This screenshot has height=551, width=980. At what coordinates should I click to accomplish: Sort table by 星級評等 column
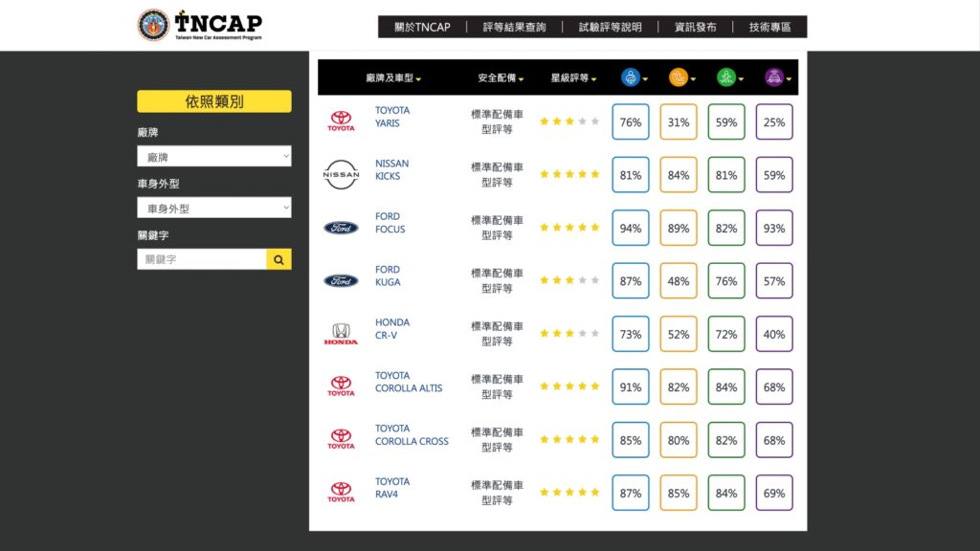(573, 78)
